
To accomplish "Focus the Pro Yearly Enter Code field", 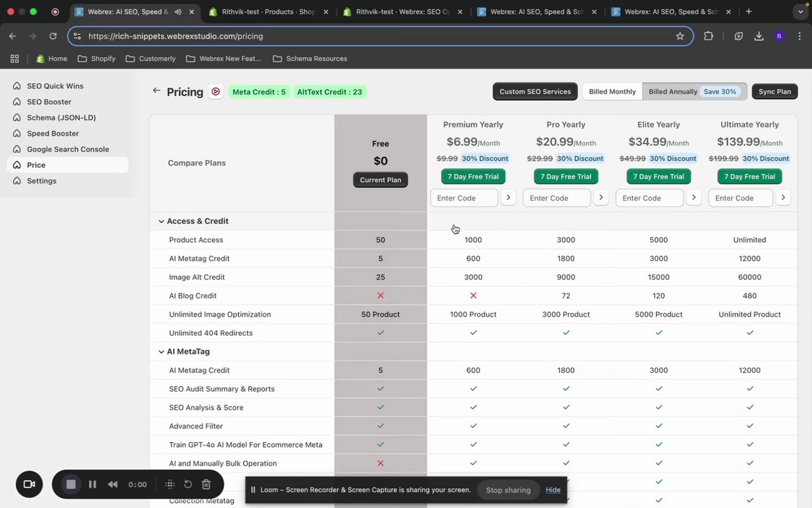I will click(557, 197).
